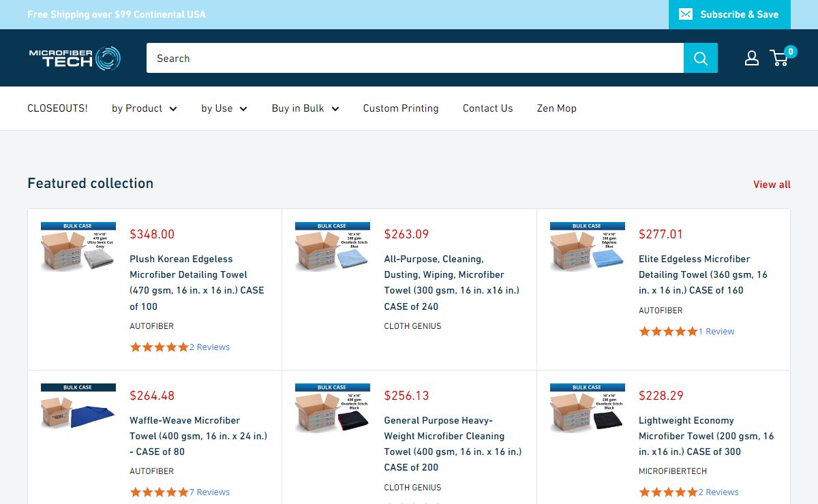Open the Custom Printing page
Image resolution: width=818 pixels, height=504 pixels.
tap(401, 108)
